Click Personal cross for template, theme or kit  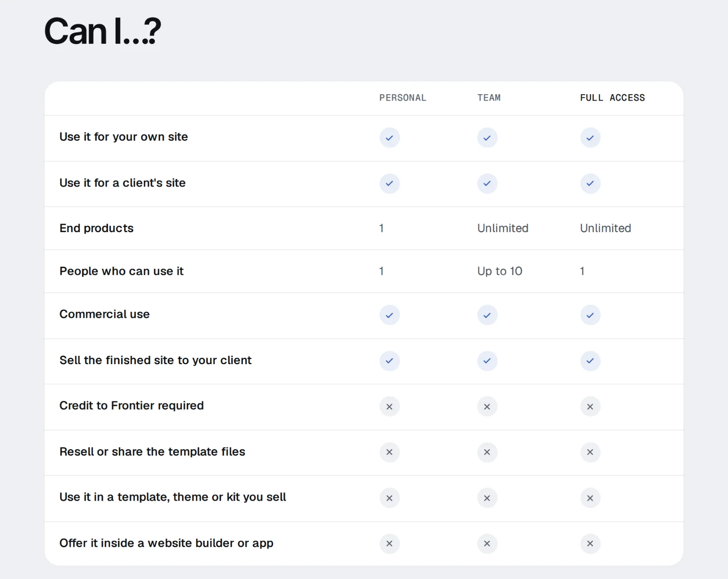coord(389,498)
